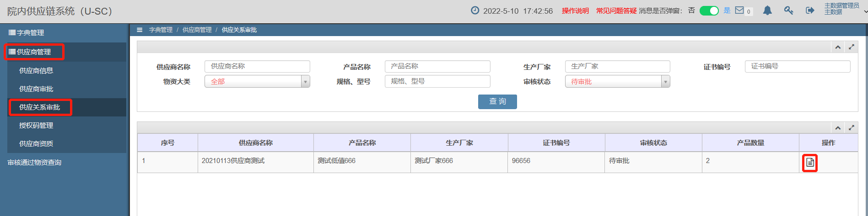Focus the 生产厂家 input field
868x216 pixels.
(x=618, y=66)
